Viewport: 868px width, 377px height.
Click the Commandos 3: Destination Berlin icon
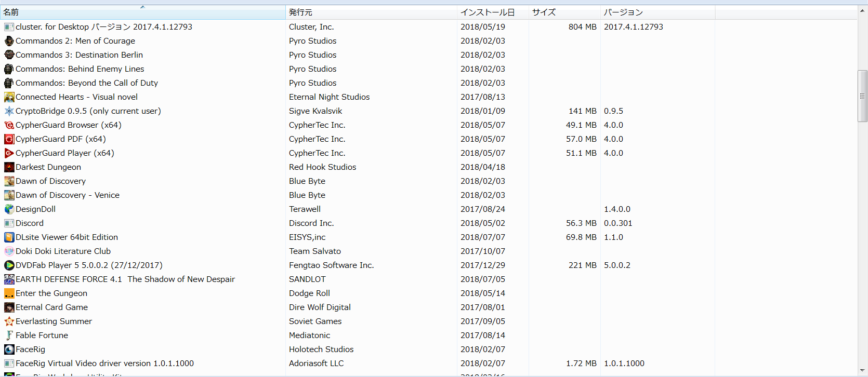click(x=9, y=55)
